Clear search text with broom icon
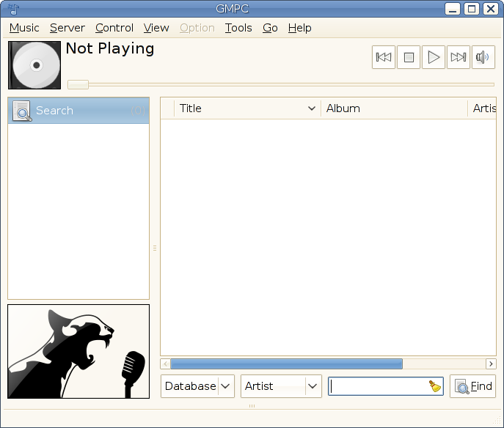The height and width of the screenshot is (428, 504). coord(435,386)
